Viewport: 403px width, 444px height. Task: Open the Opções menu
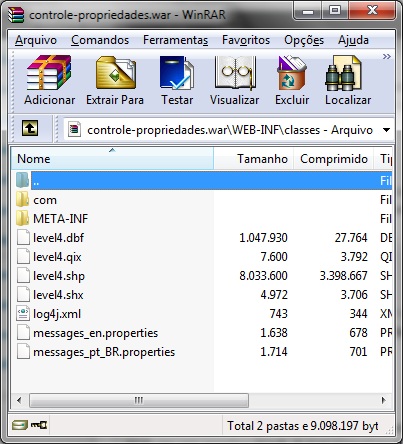coord(304,40)
